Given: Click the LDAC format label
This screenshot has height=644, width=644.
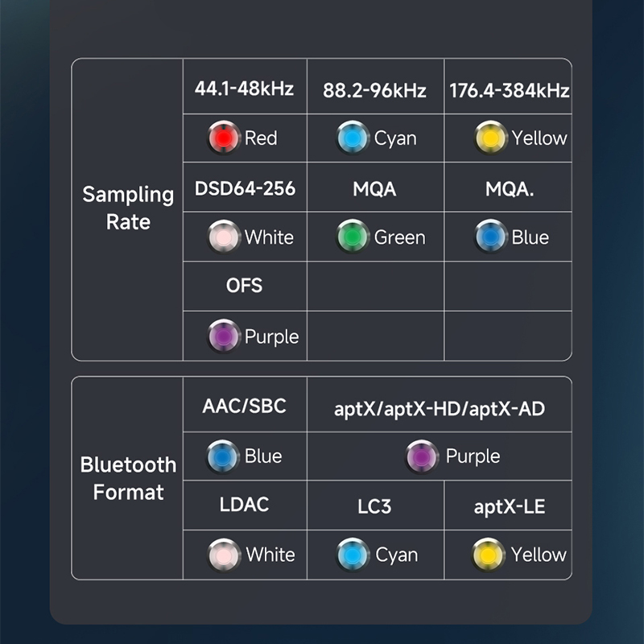Looking at the screenshot, I should (x=244, y=505).
